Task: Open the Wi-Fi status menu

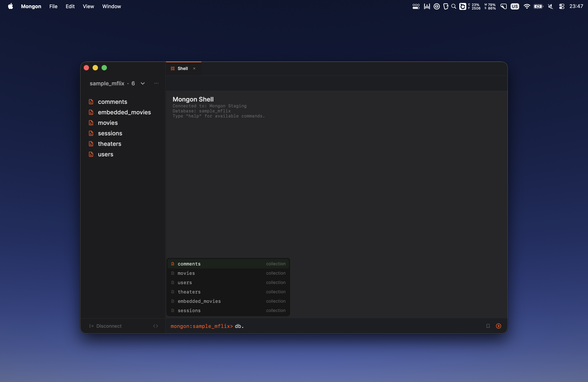Action: (x=527, y=6)
